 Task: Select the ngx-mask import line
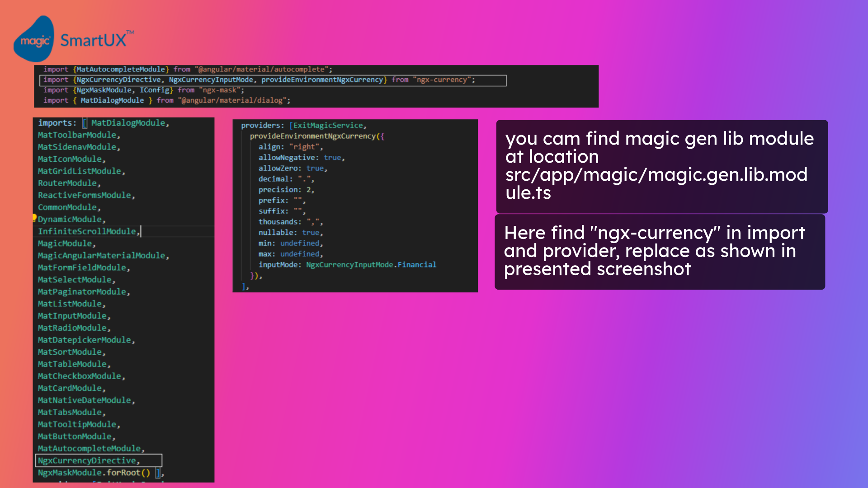coord(144,89)
